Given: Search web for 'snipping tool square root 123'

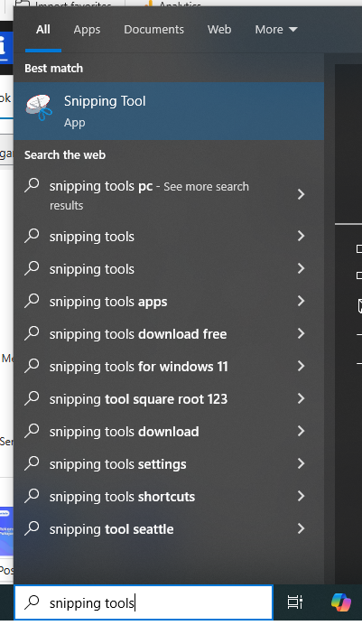Looking at the screenshot, I should coord(169,399).
